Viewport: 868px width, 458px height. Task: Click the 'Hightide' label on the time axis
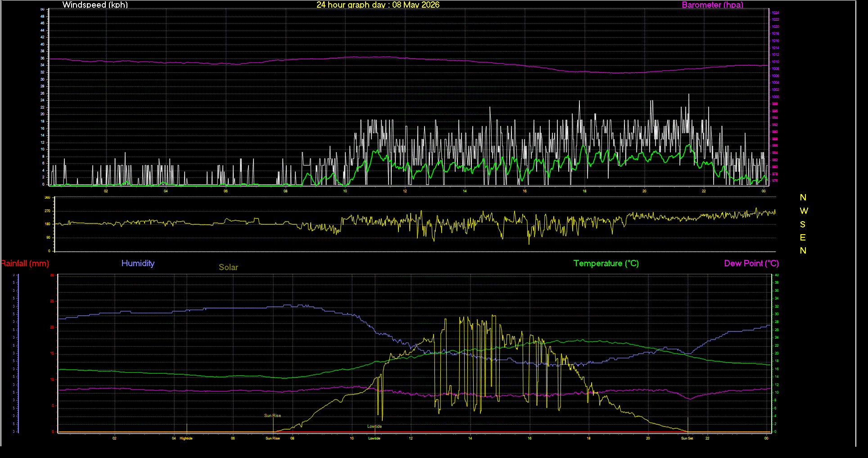pos(186,438)
